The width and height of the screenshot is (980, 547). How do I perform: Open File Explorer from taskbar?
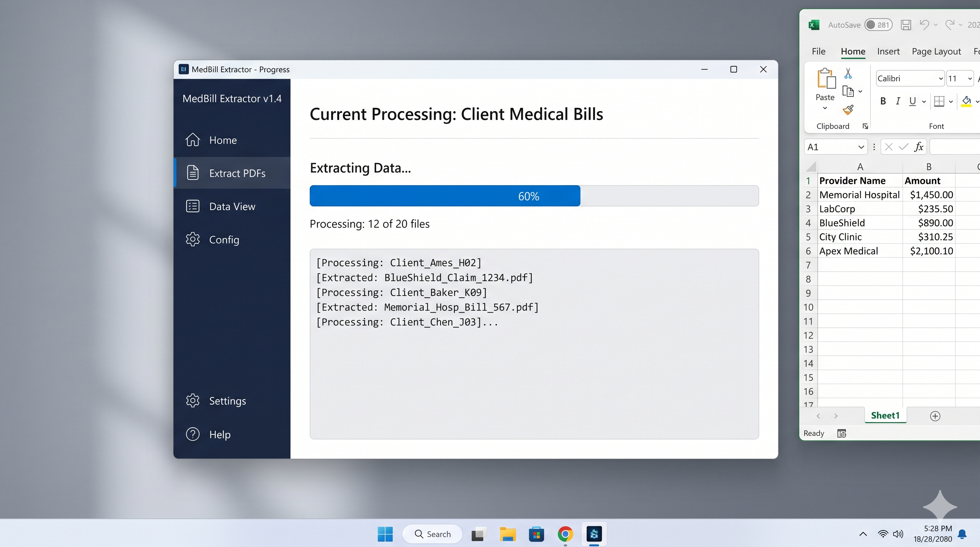click(507, 534)
